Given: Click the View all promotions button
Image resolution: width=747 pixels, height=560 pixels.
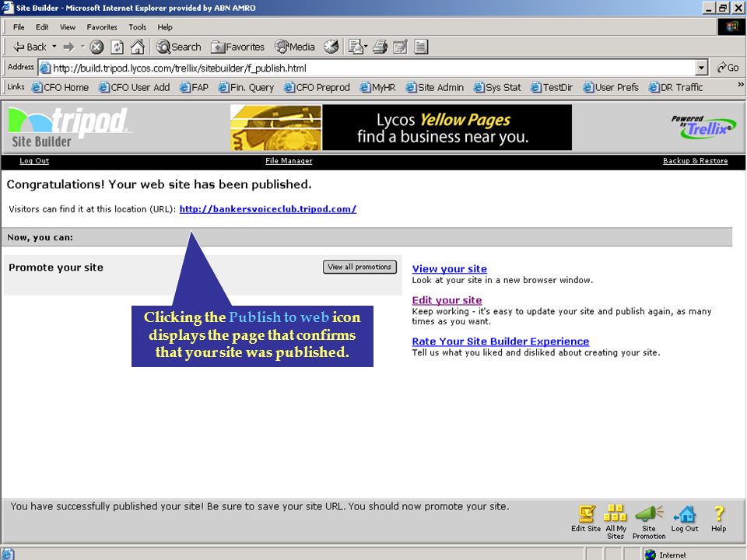Looking at the screenshot, I should 359,267.
